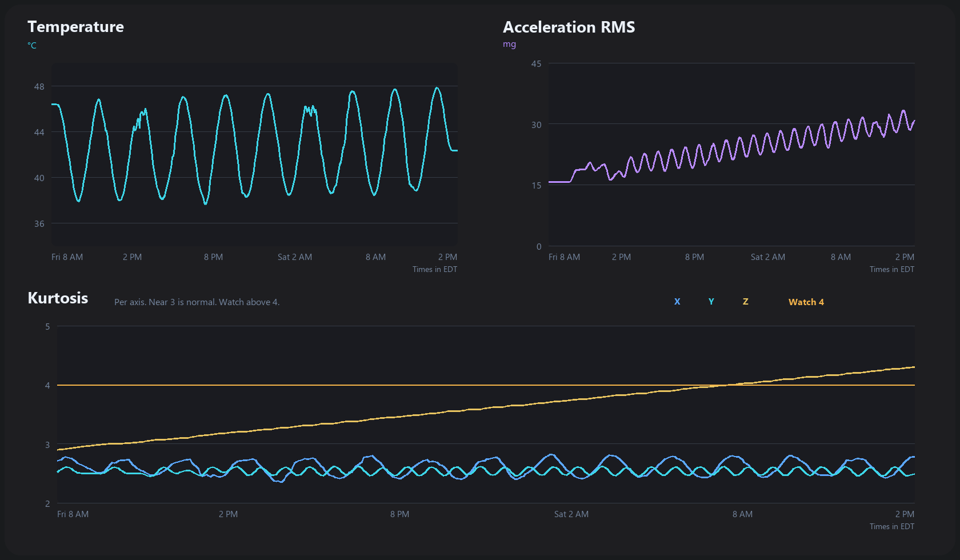Click Times in EDT under Temperature chart
The height and width of the screenshot is (560, 960).
(x=435, y=269)
